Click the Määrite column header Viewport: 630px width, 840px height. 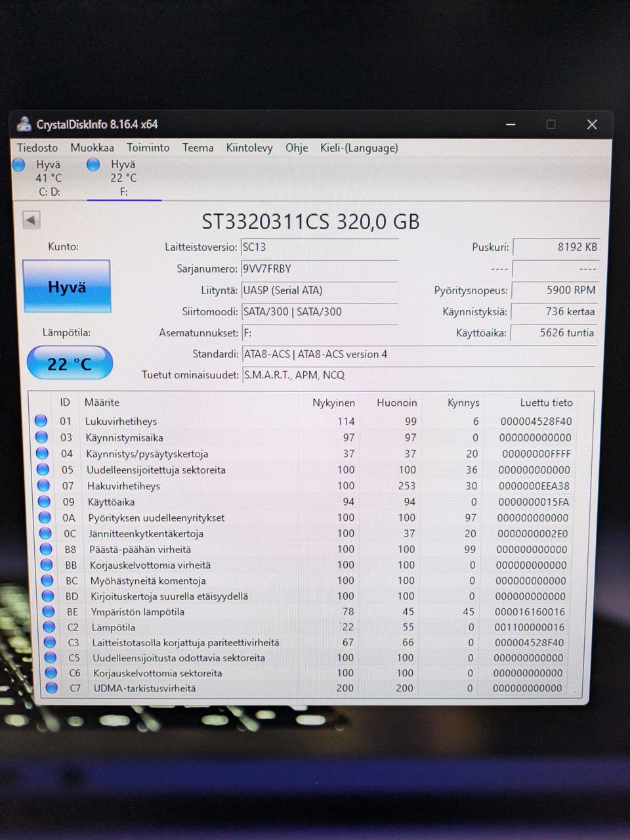coord(102,403)
